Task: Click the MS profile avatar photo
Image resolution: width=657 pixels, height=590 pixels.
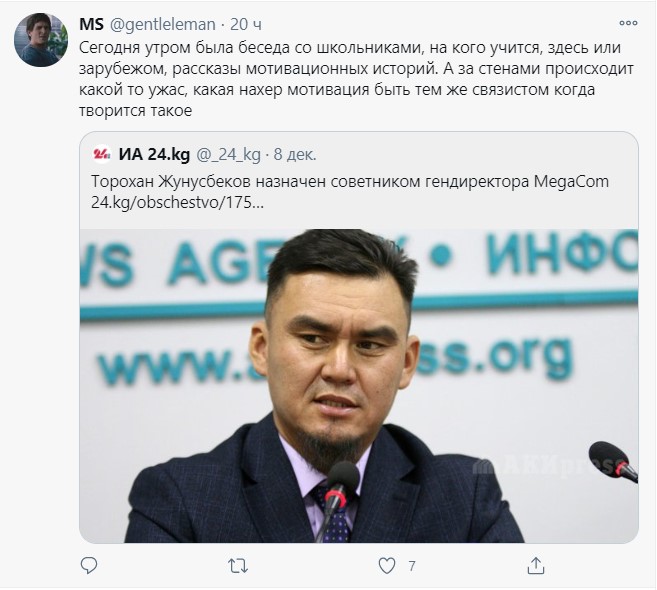Action: tap(41, 39)
